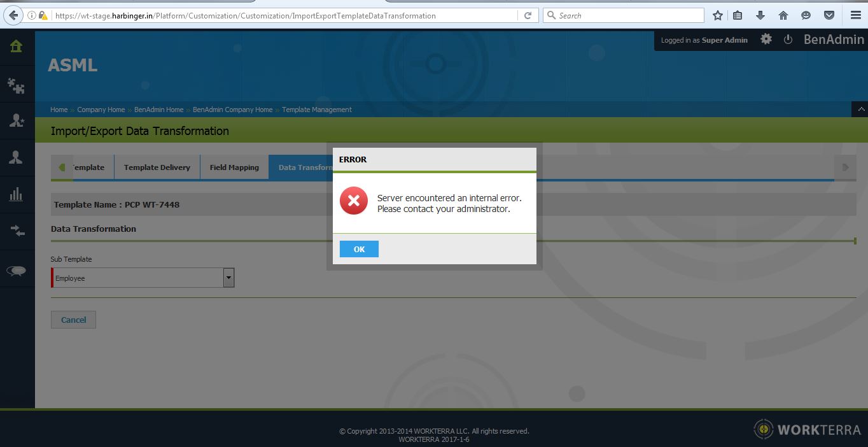Open the browser hamburger menu
This screenshot has width=868, height=447.
pos(855,15)
